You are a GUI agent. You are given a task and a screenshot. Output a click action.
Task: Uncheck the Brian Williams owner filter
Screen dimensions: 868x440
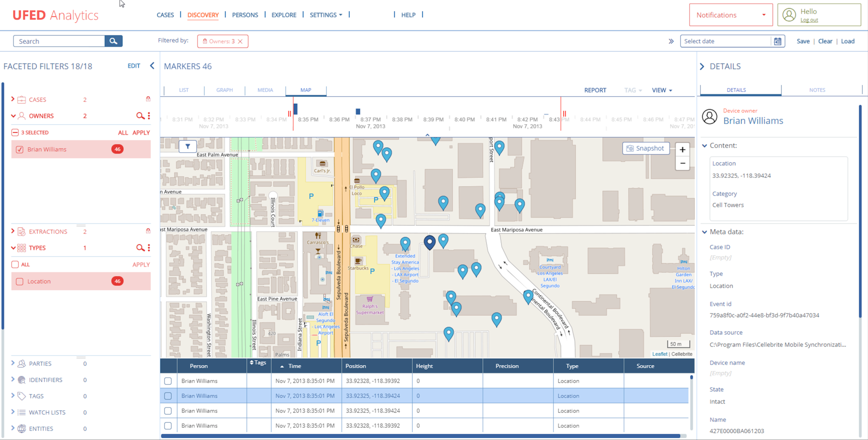pos(19,149)
